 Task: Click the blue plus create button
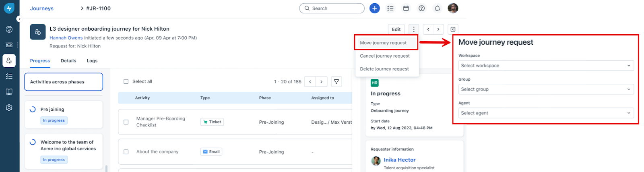374,8
